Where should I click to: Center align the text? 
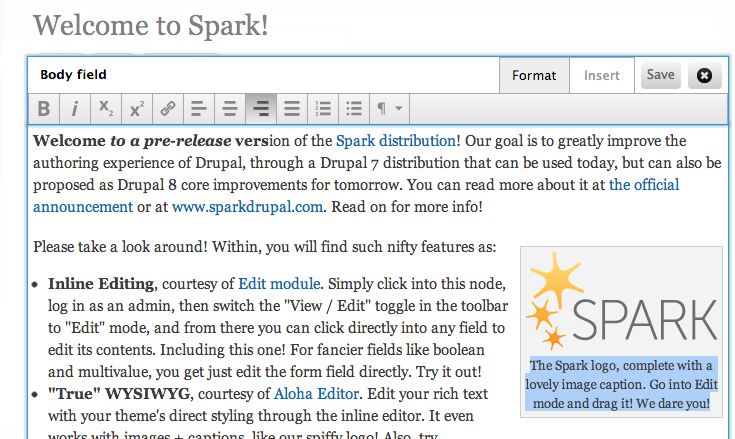tap(230, 109)
